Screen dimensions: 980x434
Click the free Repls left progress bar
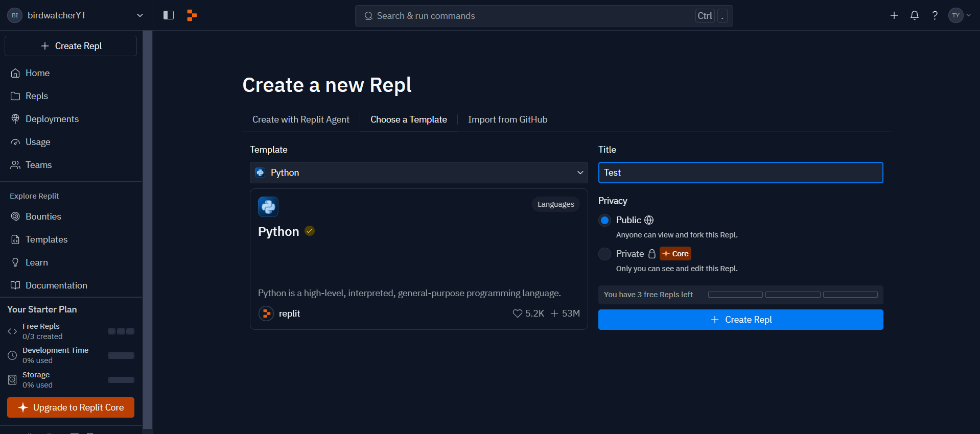792,295
